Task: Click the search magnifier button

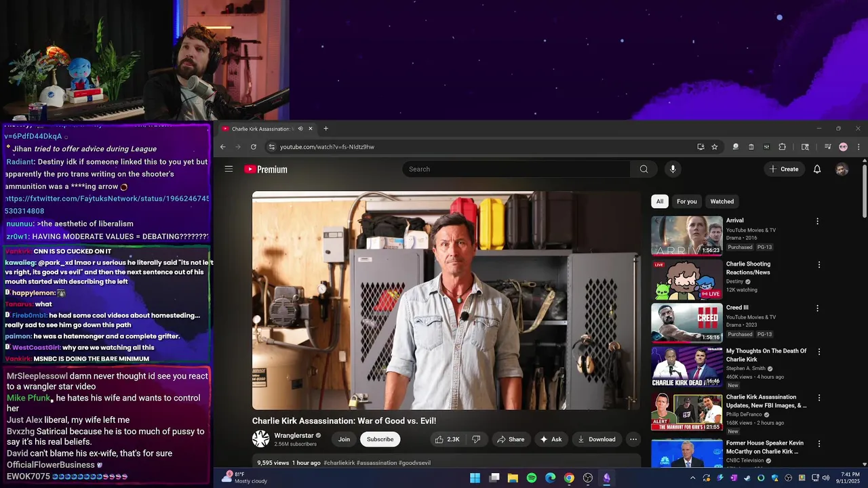Action: (644, 169)
